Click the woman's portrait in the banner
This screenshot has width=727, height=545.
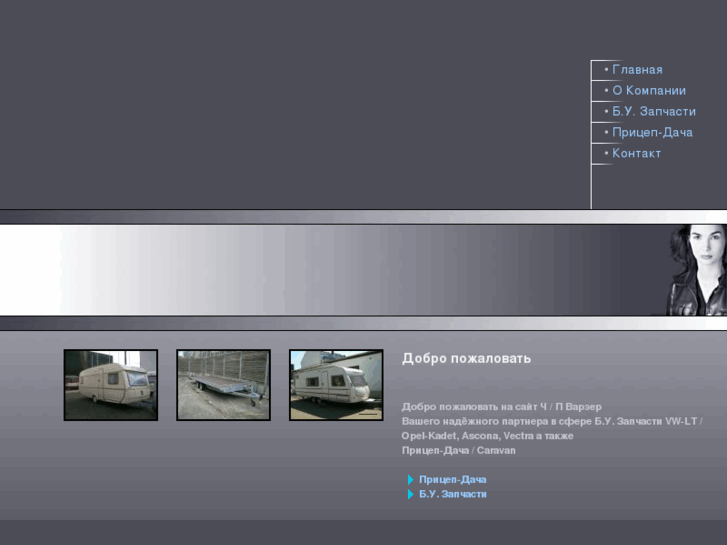click(x=696, y=269)
